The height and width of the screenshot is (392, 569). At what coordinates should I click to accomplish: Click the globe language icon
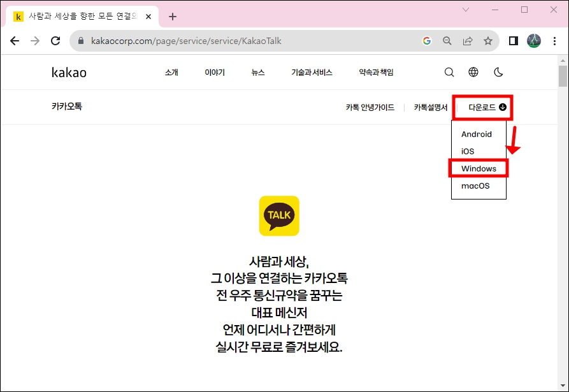(473, 72)
